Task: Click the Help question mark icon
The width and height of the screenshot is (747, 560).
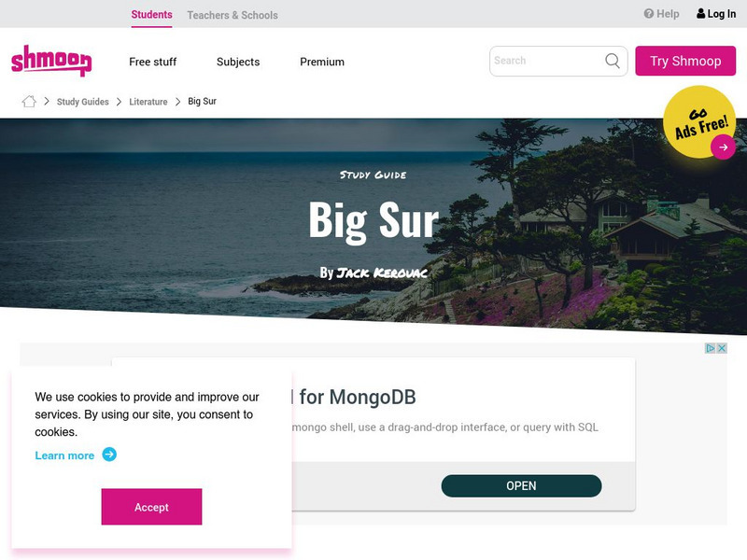Action: pos(648,13)
